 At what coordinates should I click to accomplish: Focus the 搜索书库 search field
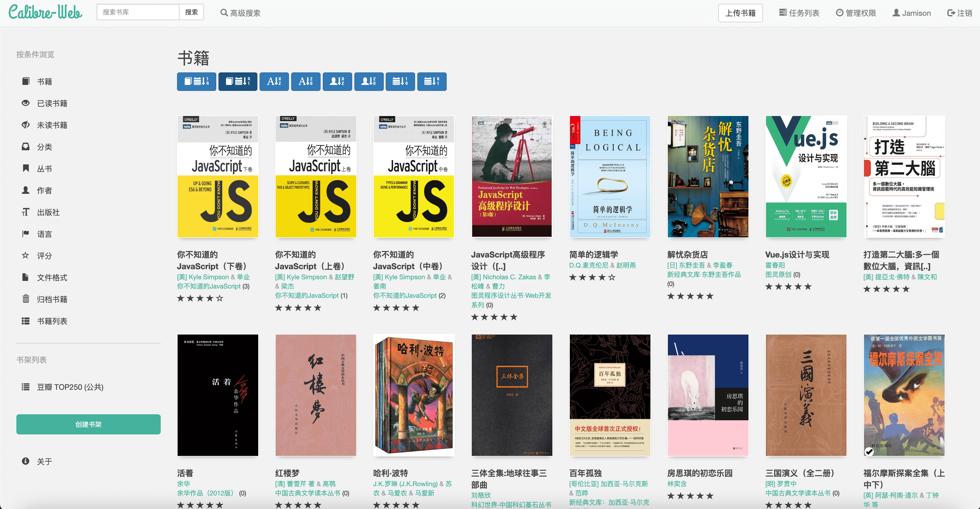click(x=138, y=12)
